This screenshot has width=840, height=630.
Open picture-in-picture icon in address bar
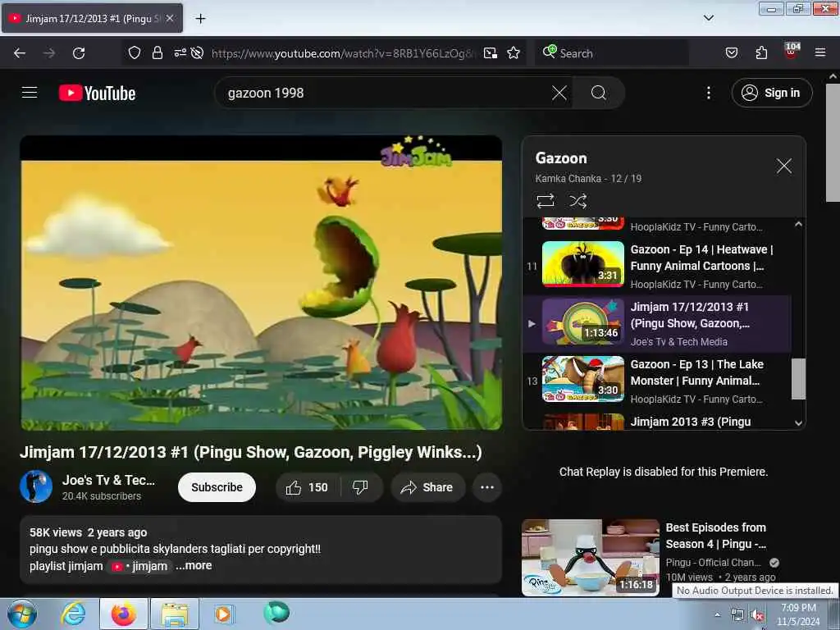pyautogui.click(x=491, y=52)
